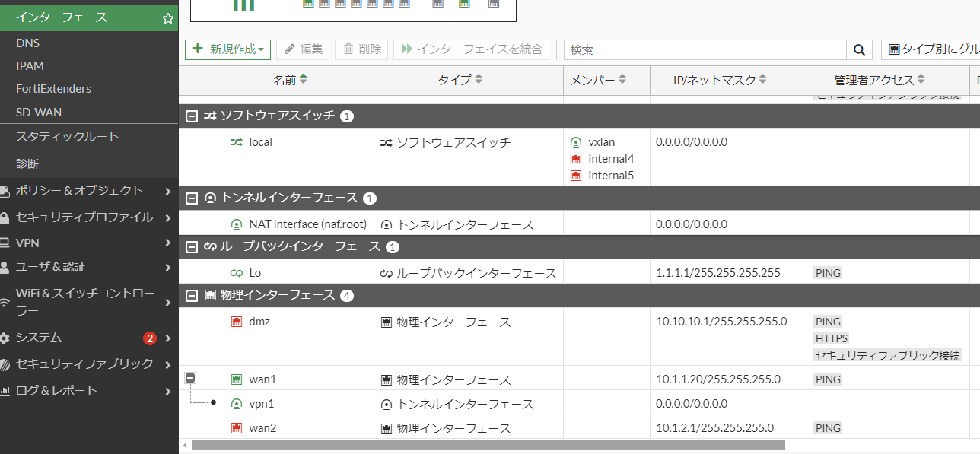Collapse the トンネルインターフェース group
980x454 pixels.
point(192,198)
